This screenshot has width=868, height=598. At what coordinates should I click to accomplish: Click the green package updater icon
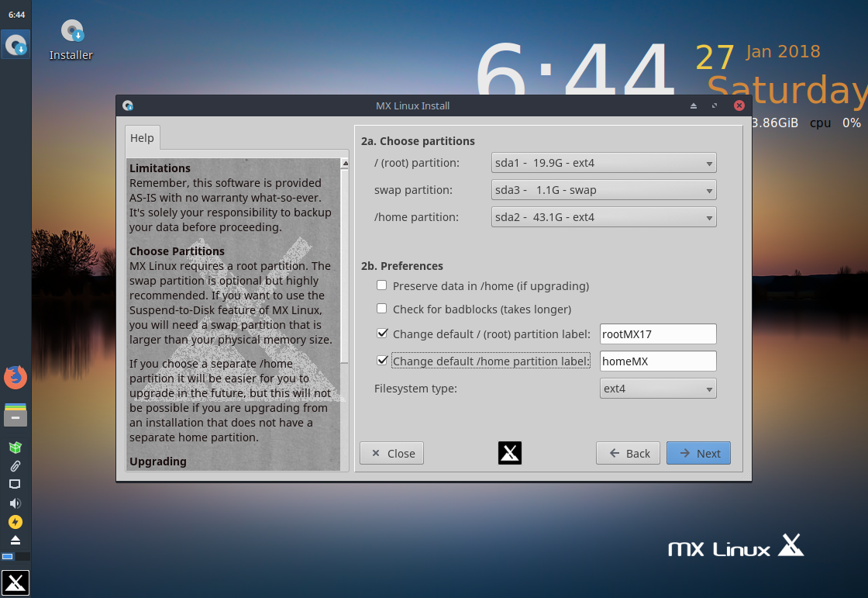(15, 448)
